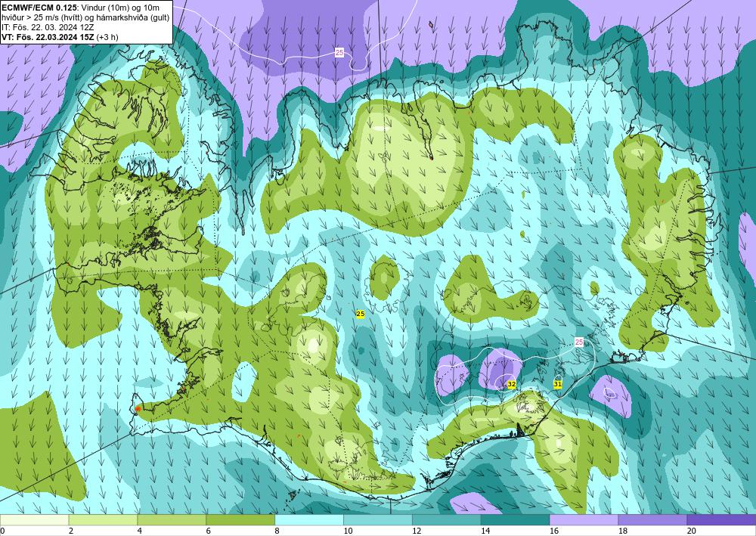Click the 'hviður > 25 m/s' description line
This screenshot has height=536, width=756.
(85, 17)
